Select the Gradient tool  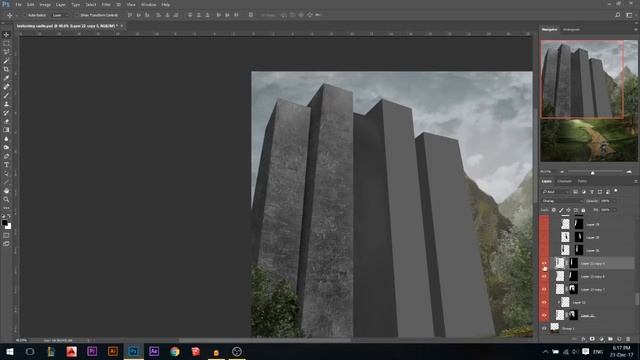click(x=6, y=130)
